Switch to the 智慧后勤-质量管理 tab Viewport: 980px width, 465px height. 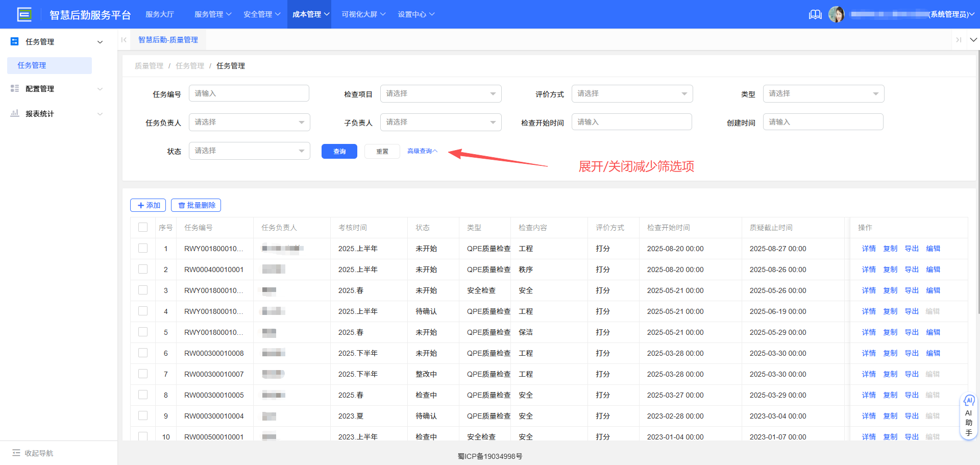pyautogui.click(x=168, y=39)
